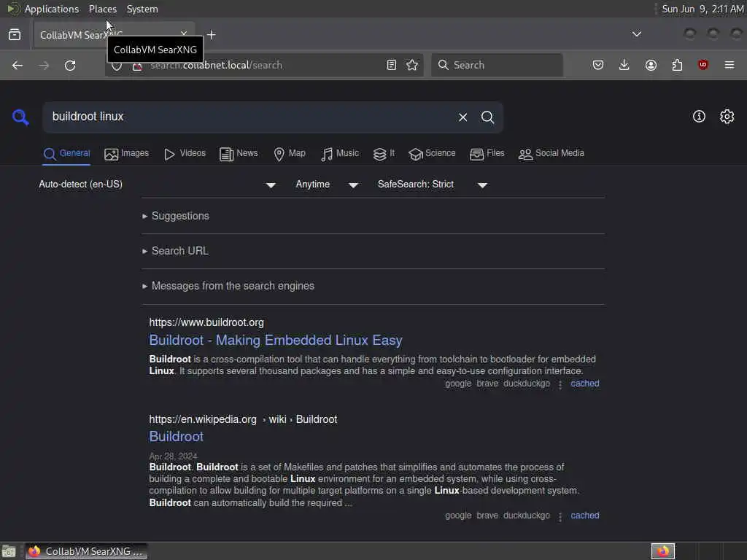This screenshot has width=747, height=560.
Task: Open Auto-detect language dropdown
Action: 158,184
